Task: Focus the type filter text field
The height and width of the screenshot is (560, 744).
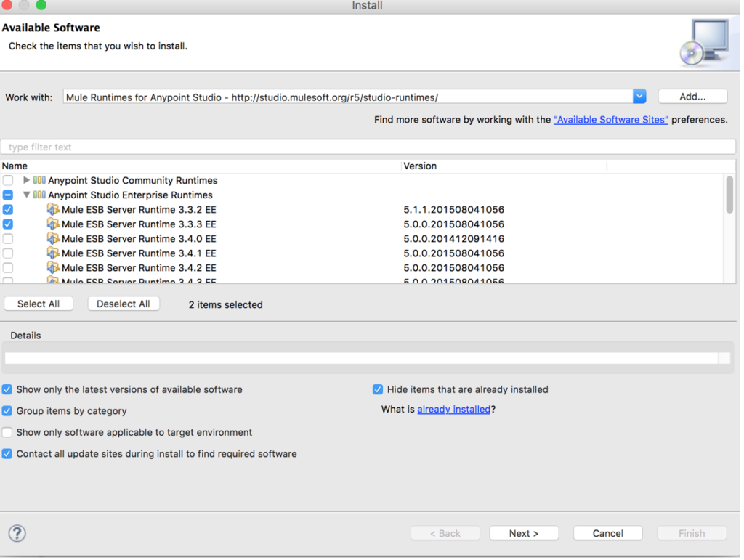Action: coord(368,147)
